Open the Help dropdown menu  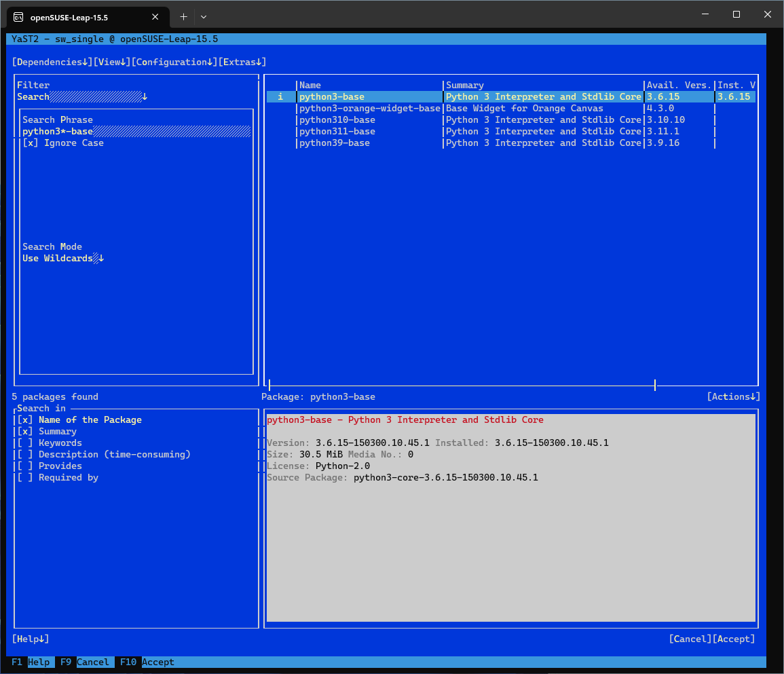click(x=31, y=639)
